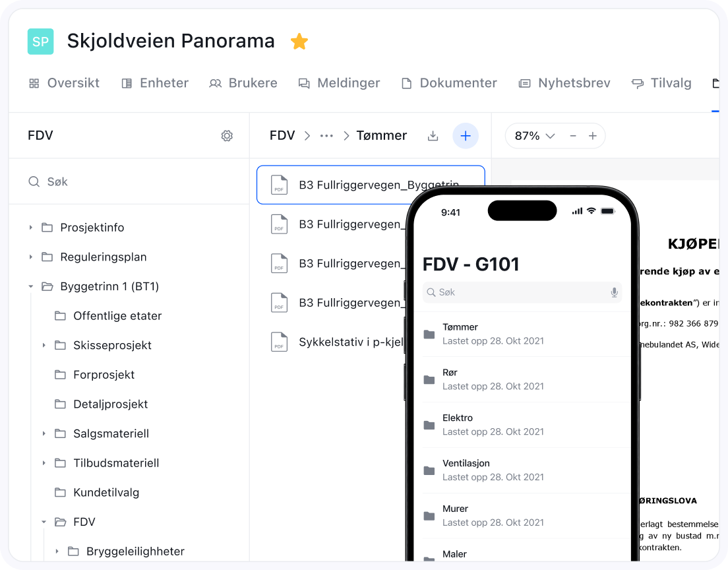Tap the microphone icon in phone search
The image size is (728, 570).
click(x=614, y=292)
